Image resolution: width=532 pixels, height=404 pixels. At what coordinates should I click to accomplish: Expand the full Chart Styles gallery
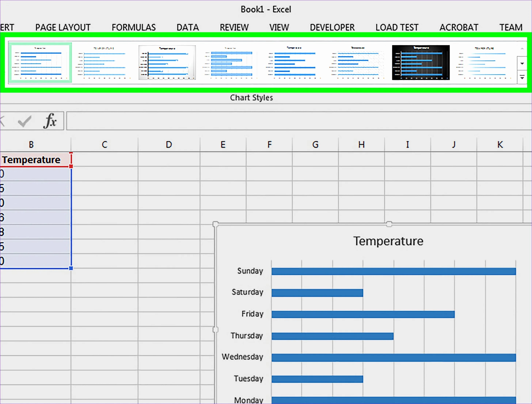522,77
